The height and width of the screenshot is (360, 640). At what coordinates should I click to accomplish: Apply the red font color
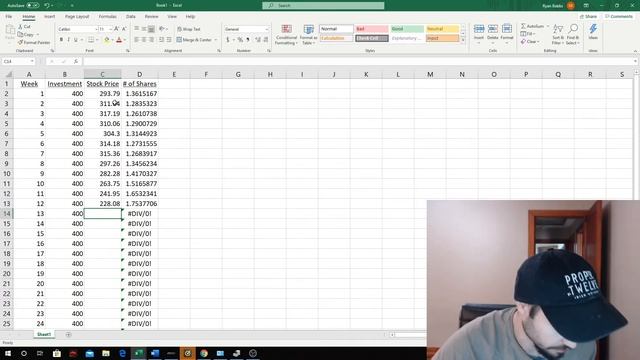119,40
